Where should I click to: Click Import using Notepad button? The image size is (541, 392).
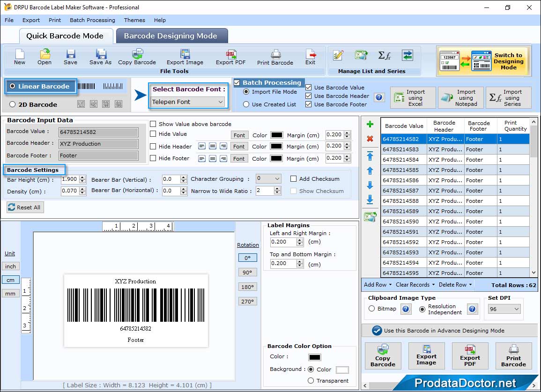(460, 98)
